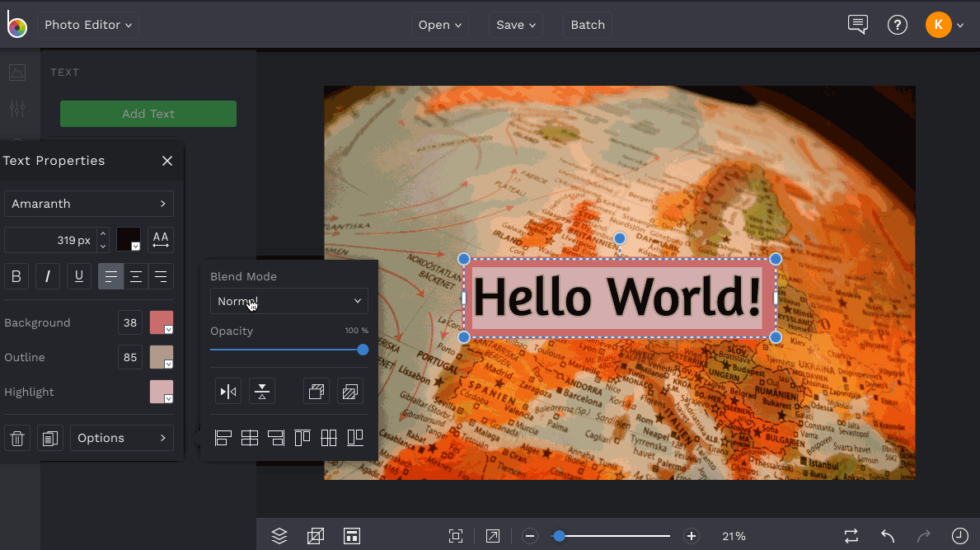Screen dimensions: 980x550
Task: Click the Outline value field 85
Action: coord(130,358)
